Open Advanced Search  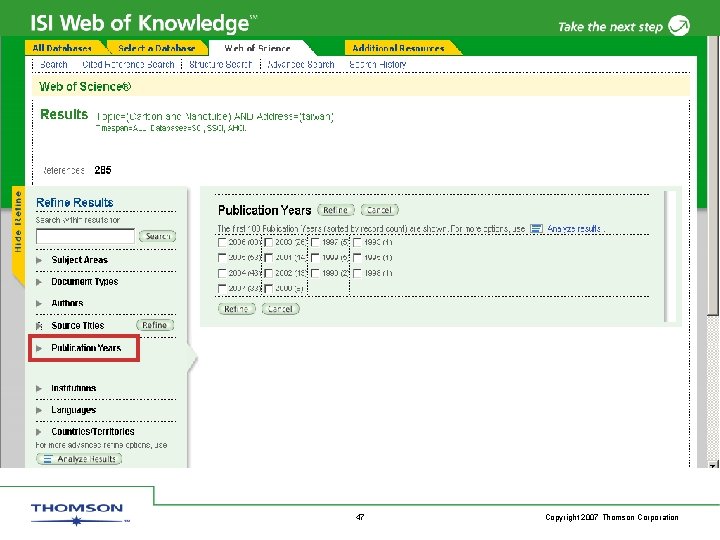click(x=301, y=65)
